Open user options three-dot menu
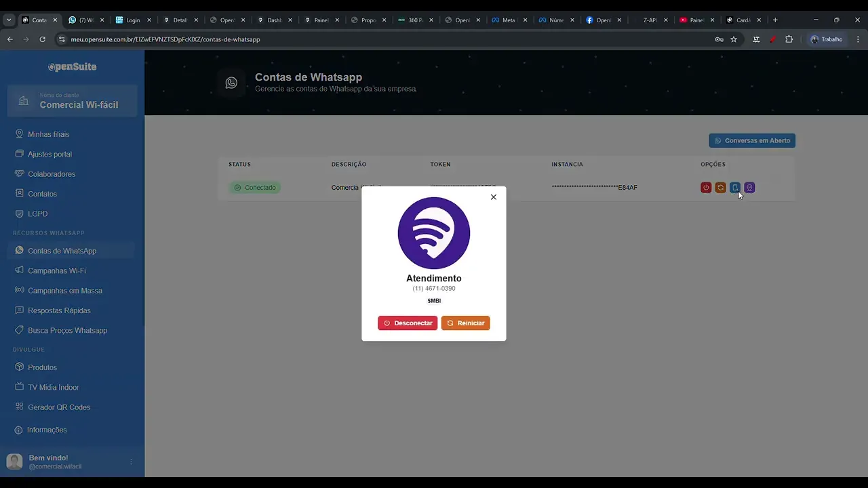Screen dimensions: 868x488 click(x=131, y=462)
